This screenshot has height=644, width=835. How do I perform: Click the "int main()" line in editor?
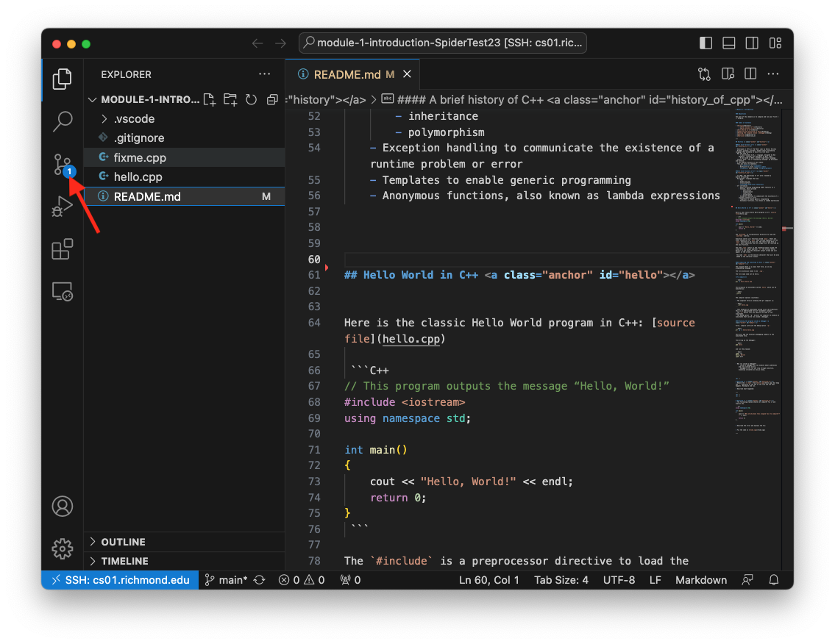coord(376,450)
